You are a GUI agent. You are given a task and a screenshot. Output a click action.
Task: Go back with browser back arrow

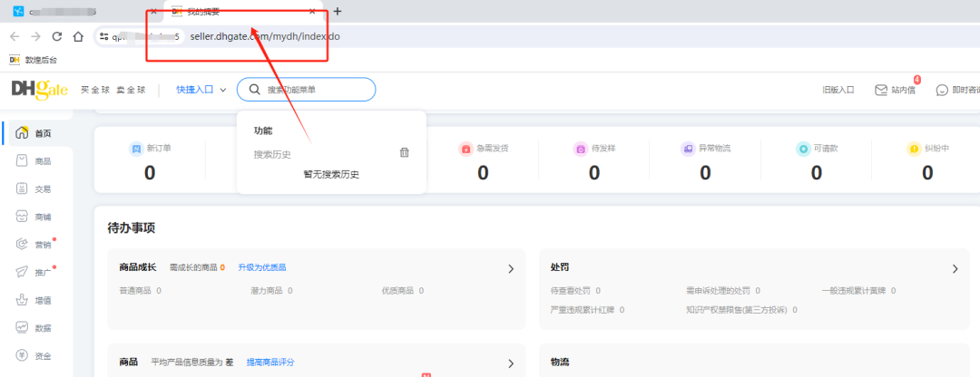pos(15,36)
